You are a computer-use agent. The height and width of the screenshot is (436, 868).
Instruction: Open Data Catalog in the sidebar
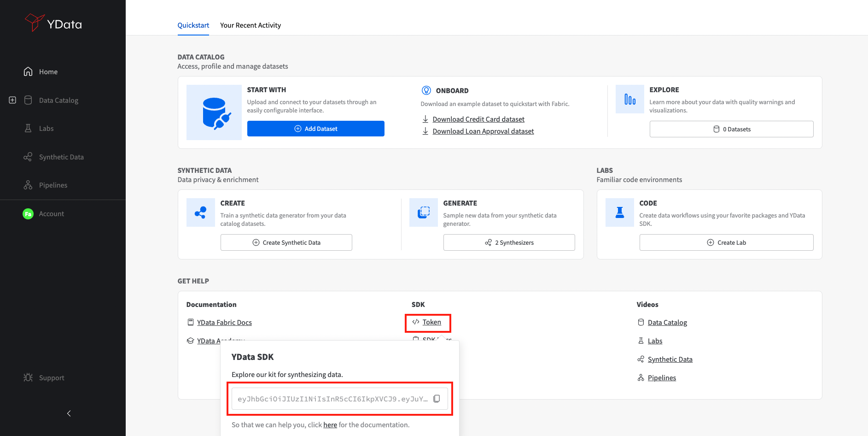58,100
